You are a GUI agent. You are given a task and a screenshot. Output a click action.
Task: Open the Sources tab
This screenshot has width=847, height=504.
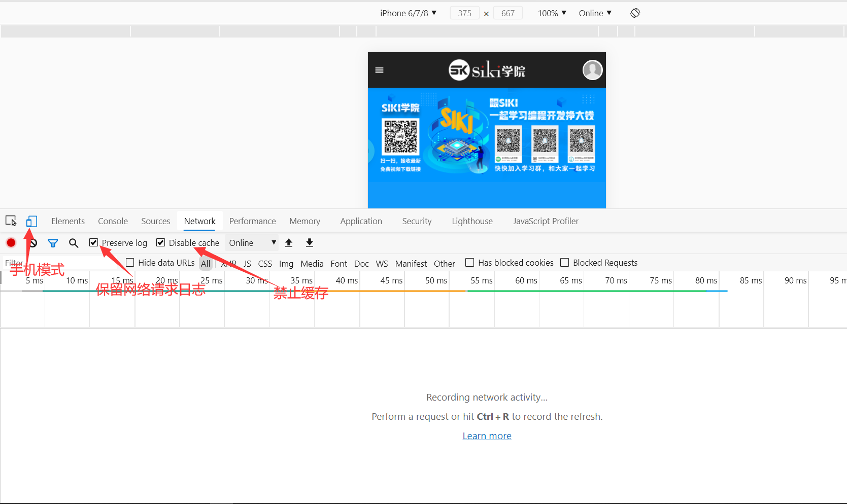(x=156, y=221)
